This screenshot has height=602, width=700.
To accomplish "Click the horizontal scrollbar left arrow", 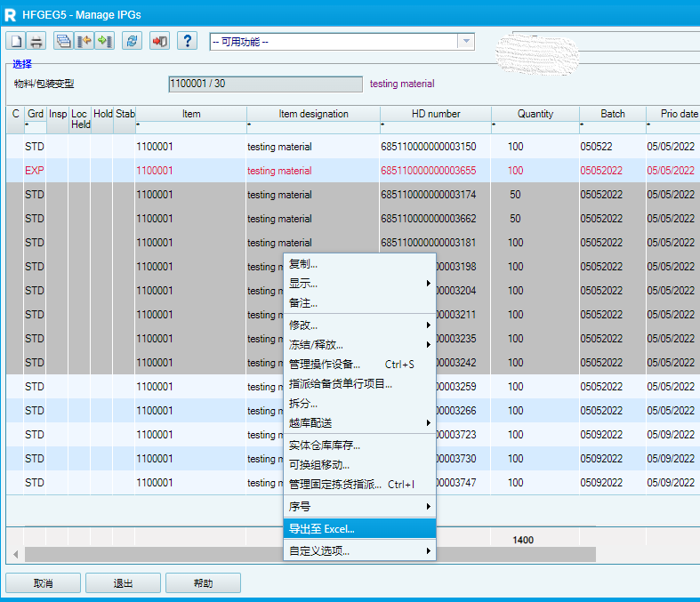I will 16,554.
